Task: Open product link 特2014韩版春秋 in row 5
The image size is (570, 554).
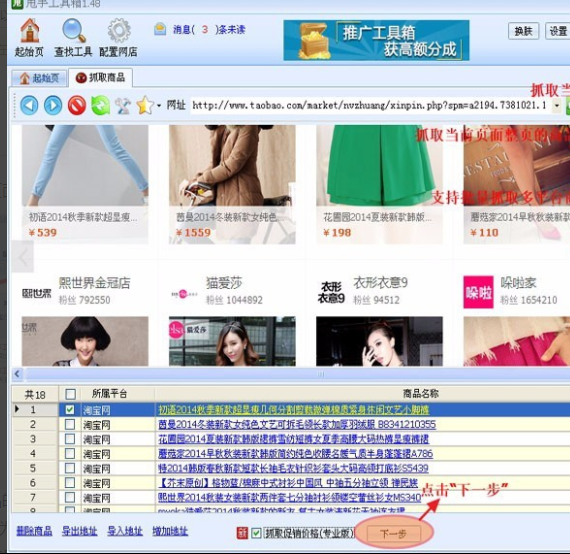Action: [x=293, y=468]
